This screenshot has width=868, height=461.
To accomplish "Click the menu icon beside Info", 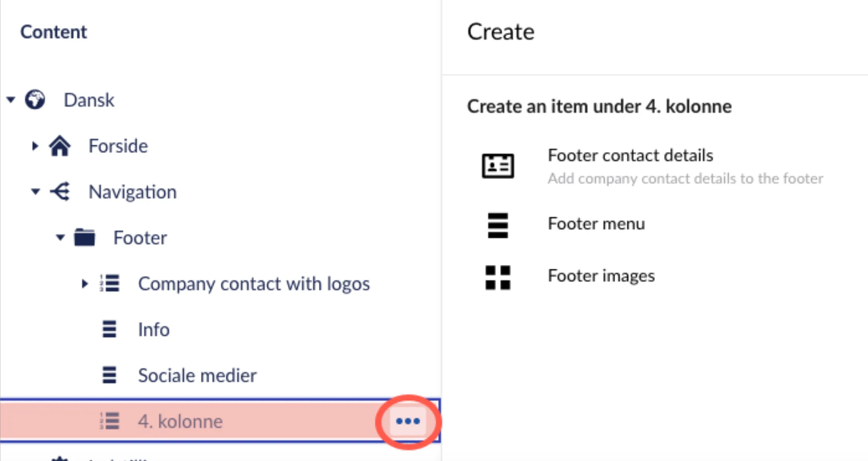I will coord(109,329).
